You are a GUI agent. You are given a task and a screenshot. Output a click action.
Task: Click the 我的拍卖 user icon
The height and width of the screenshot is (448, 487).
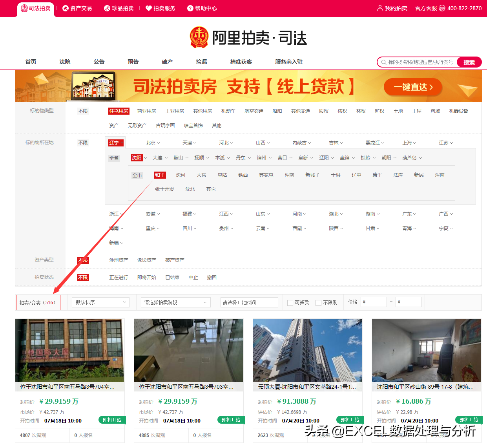(x=380, y=8)
